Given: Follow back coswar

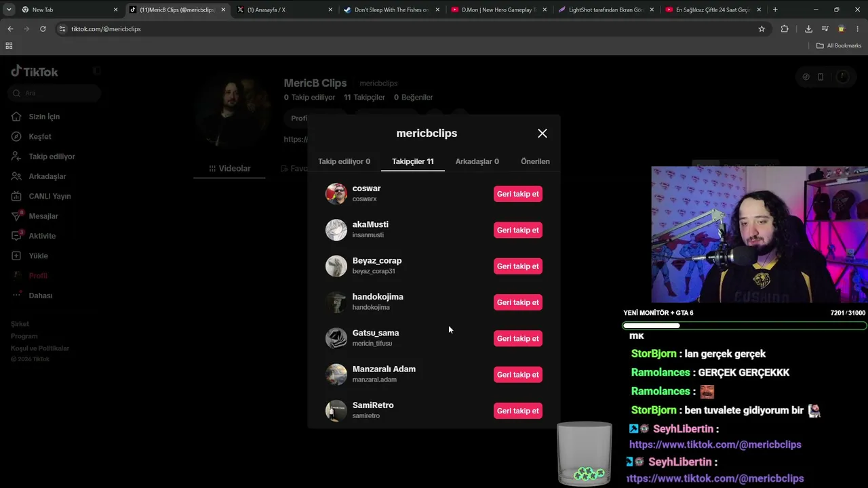Looking at the screenshot, I should click(x=518, y=194).
